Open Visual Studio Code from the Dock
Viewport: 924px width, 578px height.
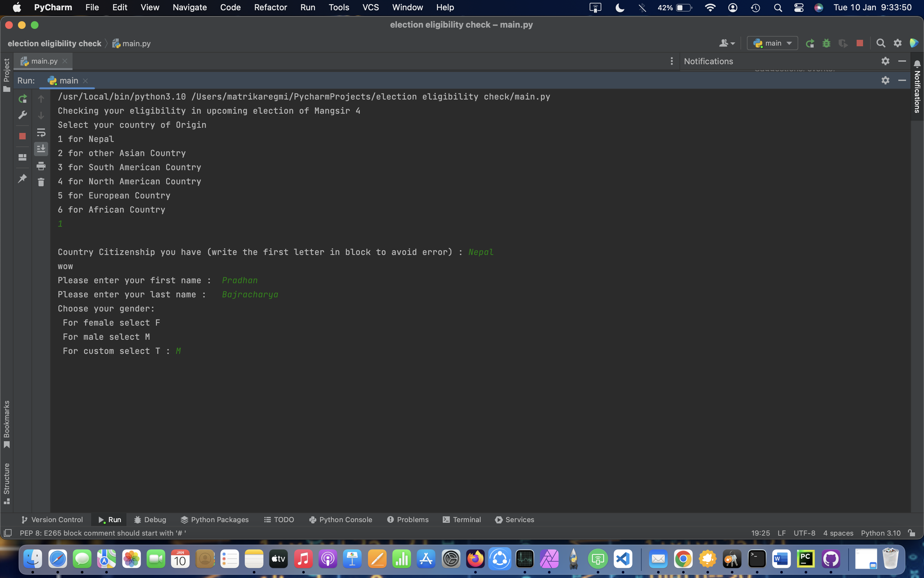pos(623,559)
